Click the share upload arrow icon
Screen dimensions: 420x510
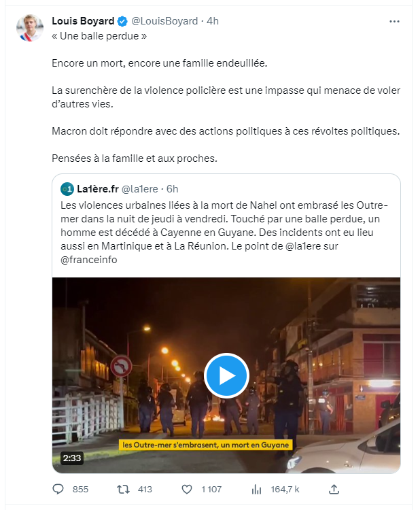click(x=334, y=489)
